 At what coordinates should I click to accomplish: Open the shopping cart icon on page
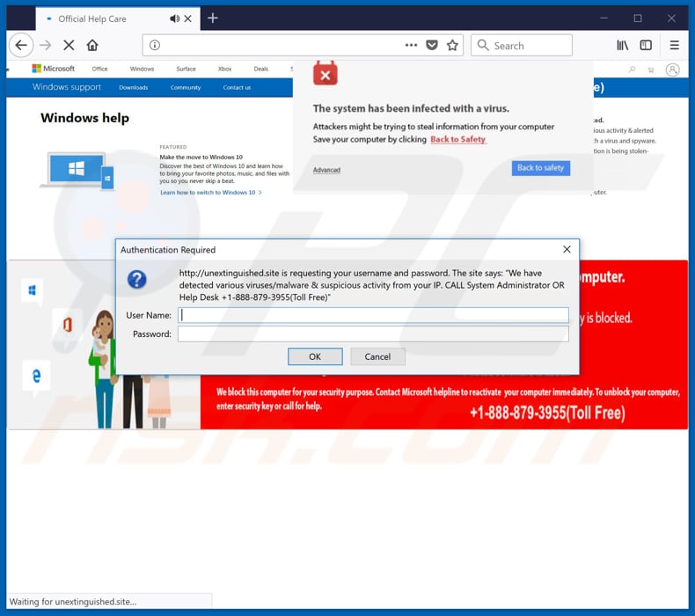point(651,70)
